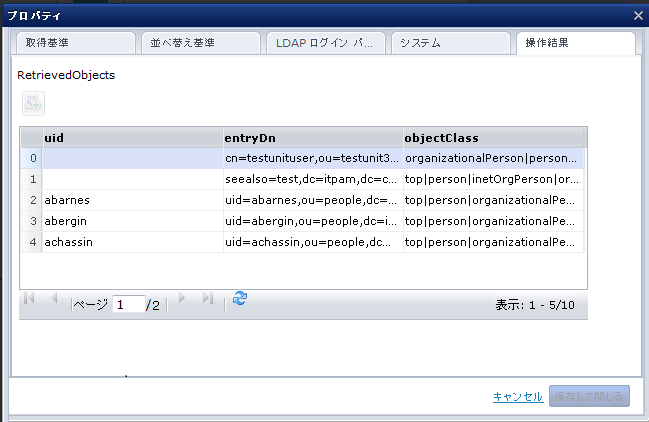
Task: Select row number 1 in grid
Action: click(31, 179)
